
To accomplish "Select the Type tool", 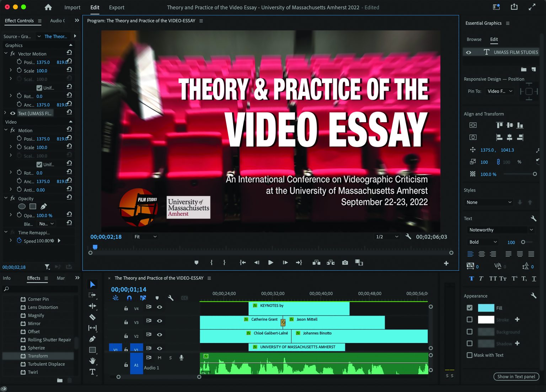I will click(x=92, y=372).
